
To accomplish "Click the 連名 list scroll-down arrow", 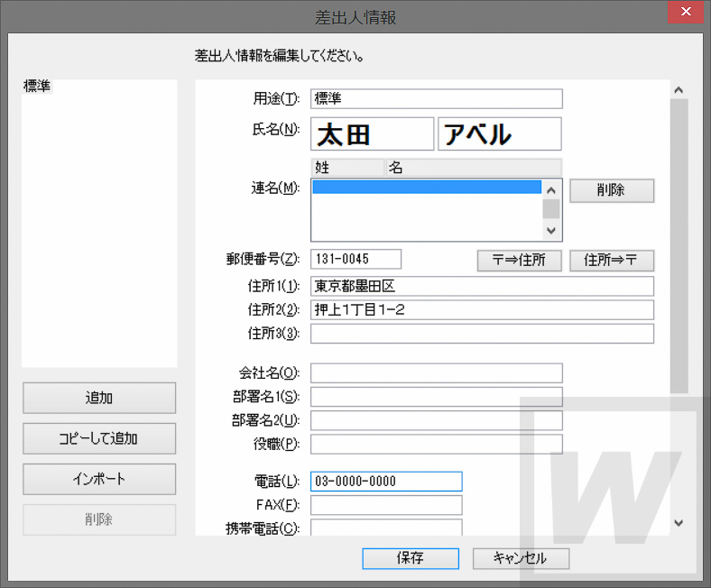I will [551, 231].
